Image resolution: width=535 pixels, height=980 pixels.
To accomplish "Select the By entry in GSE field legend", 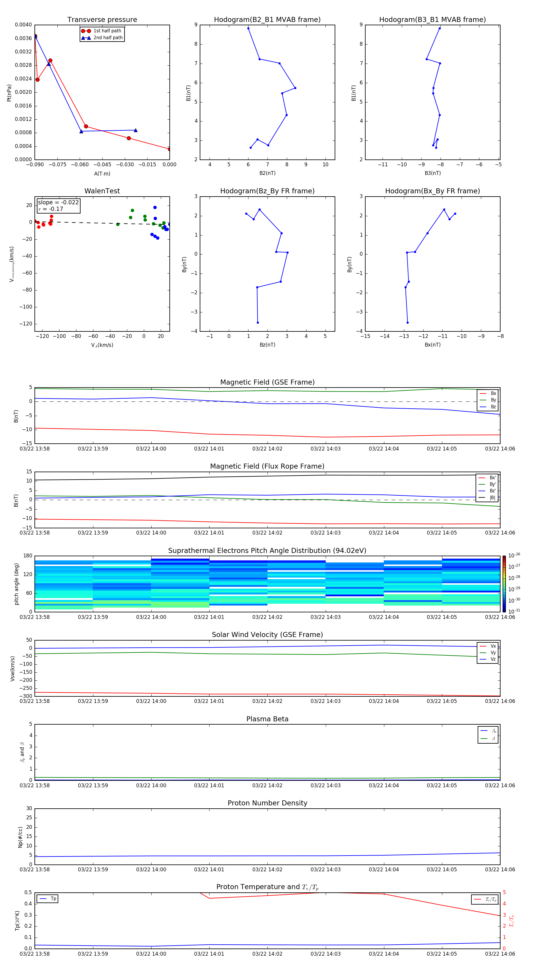I will click(x=488, y=400).
